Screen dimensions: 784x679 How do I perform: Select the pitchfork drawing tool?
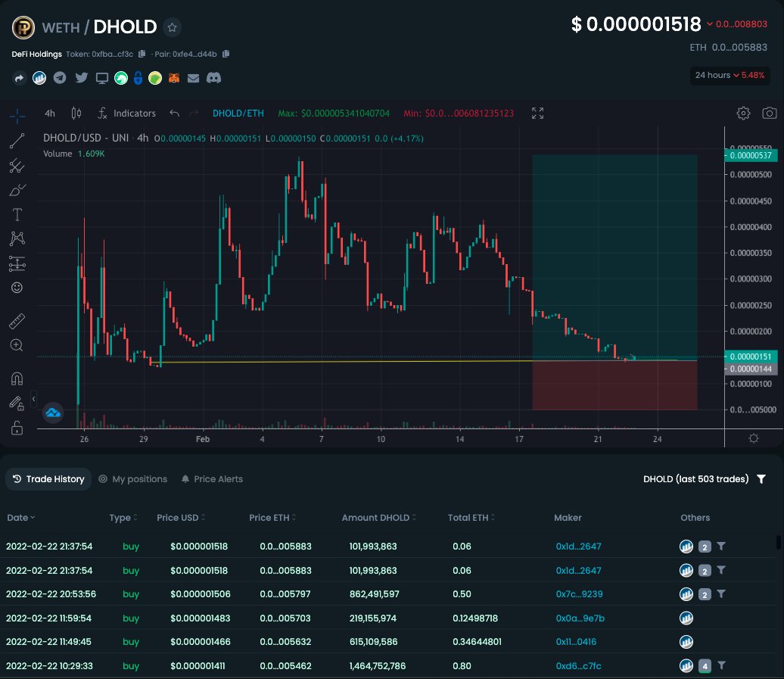[x=17, y=166]
